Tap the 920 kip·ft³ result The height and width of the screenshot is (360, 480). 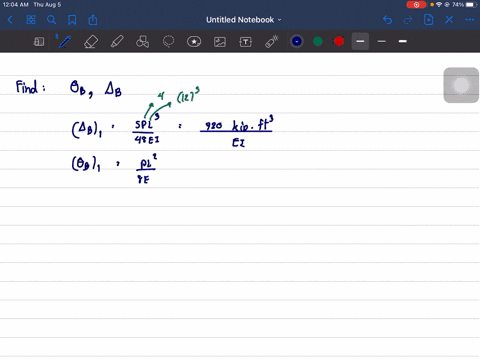239,125
